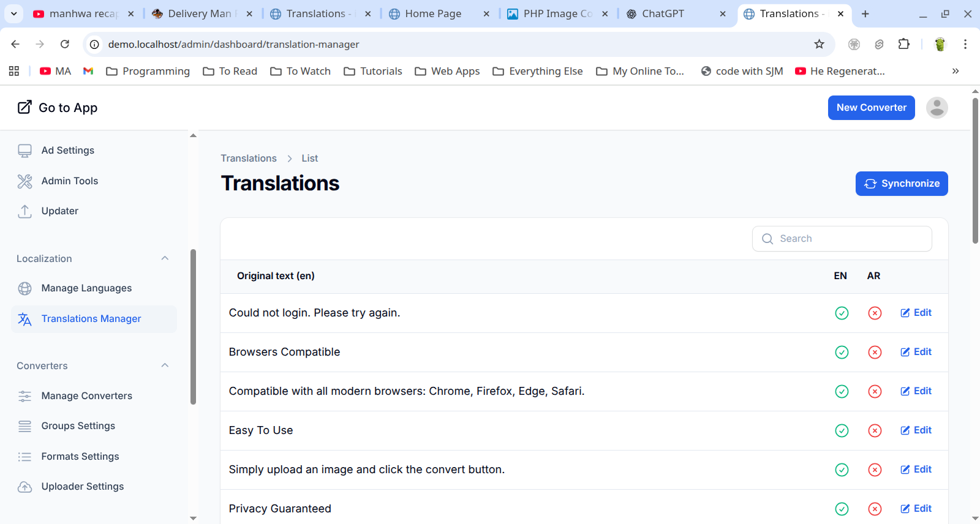Click AR red cross for 'Browsers Compatible'
Image resolution: width=980 pixels, height=524 pixels.
[x=875, y=352]
